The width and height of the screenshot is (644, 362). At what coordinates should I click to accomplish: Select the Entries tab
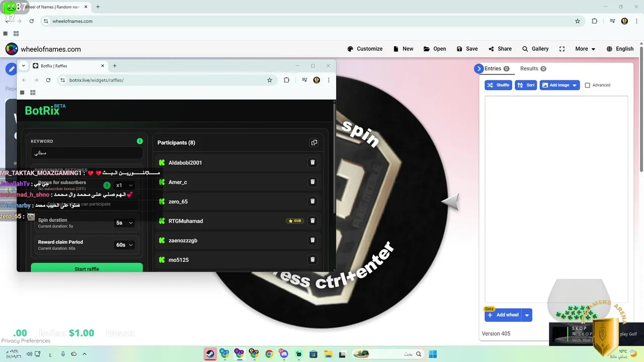tap(497, 68)
